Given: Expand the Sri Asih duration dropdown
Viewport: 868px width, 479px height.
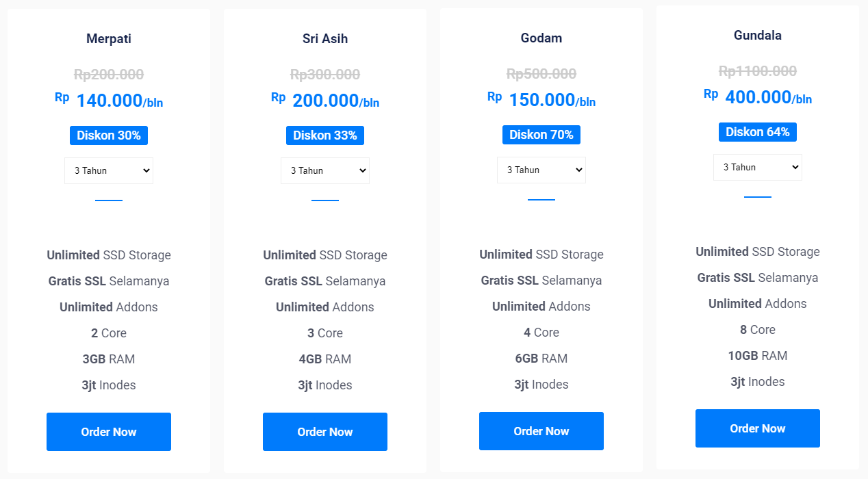Looking at the screenshot, I should tap(325, 170).
